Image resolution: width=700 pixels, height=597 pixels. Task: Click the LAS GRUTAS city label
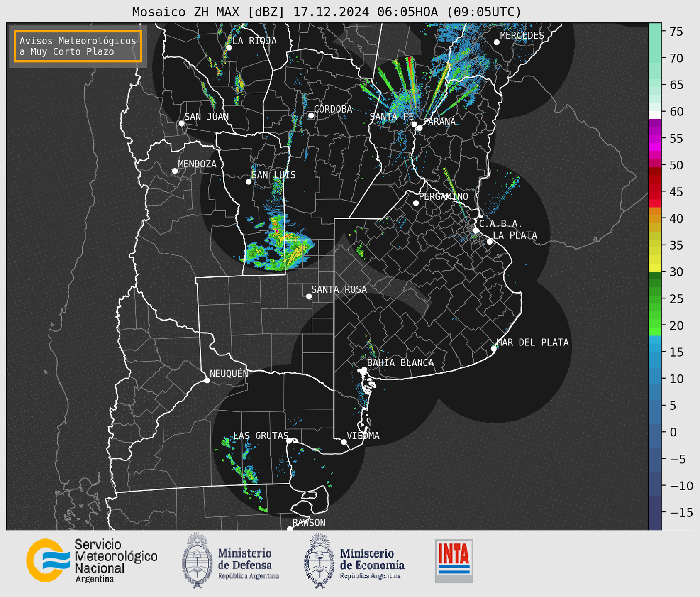click(x=261, y=436)
